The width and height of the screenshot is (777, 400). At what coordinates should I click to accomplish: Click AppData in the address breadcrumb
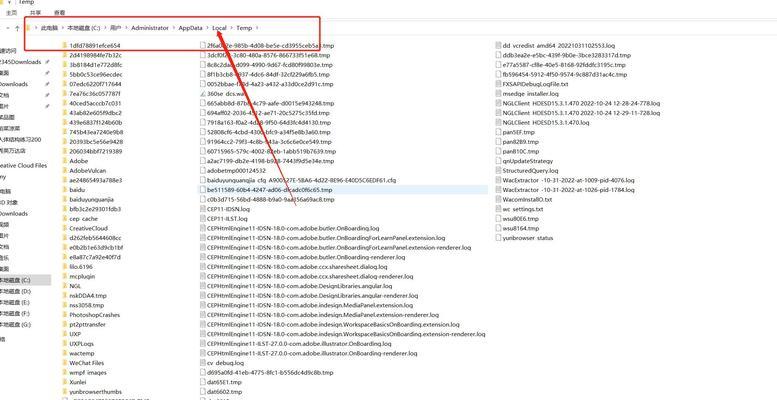(x=190, y=28)
